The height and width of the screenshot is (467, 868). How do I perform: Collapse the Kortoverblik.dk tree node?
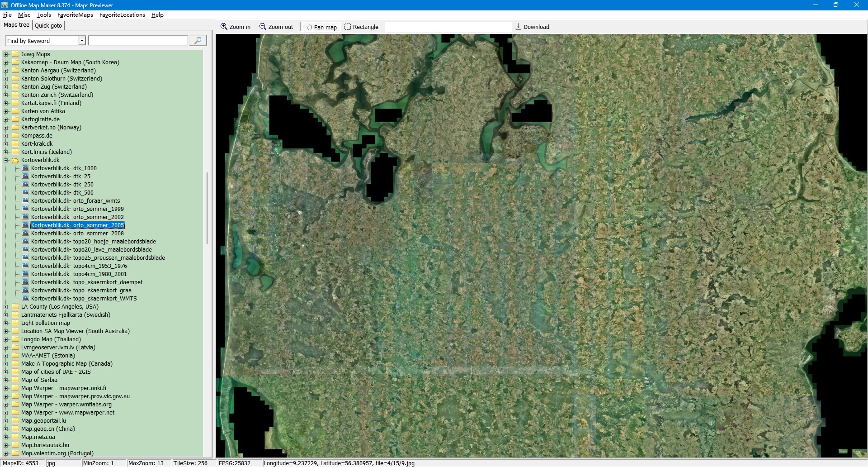(6, 160)
